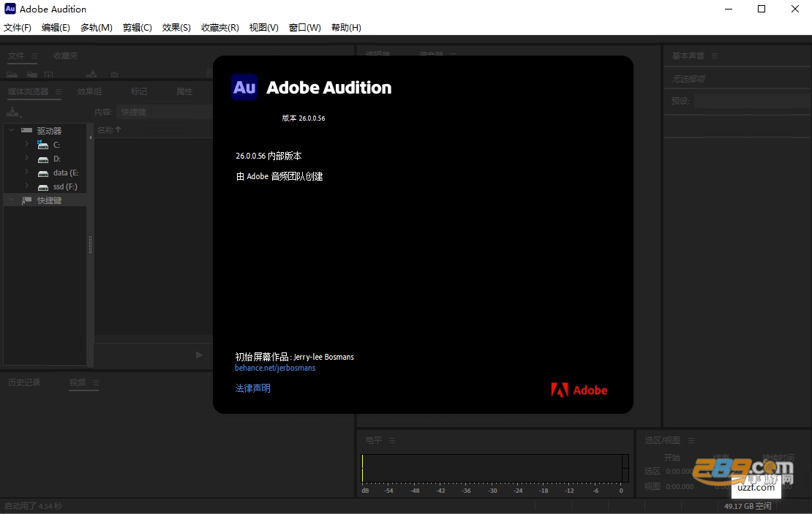Viewport: 812px width, 514px height.
Task: Expand the data (E: drive node
Action: 27,172
